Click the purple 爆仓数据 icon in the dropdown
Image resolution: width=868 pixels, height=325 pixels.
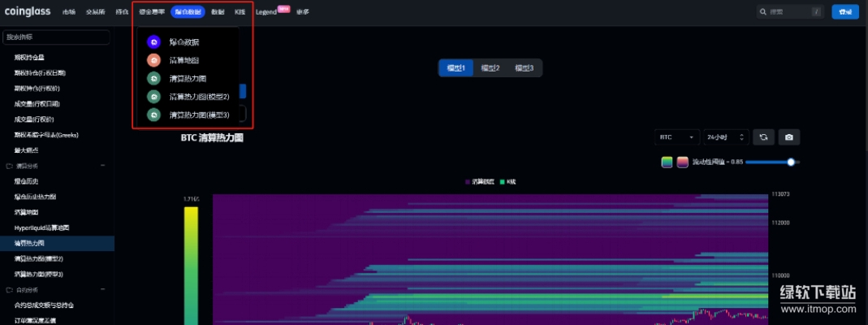pyautogui.click(x=153, y=41)
